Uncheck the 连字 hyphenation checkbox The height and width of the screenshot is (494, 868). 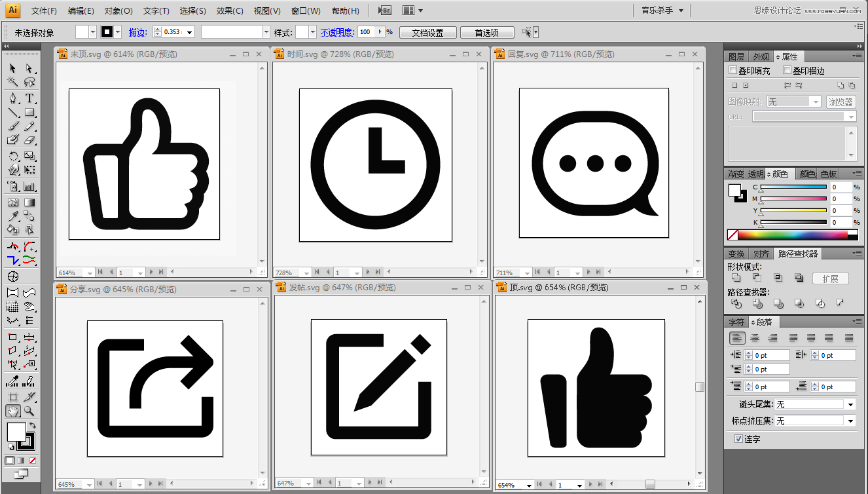[x=738, y=438]
